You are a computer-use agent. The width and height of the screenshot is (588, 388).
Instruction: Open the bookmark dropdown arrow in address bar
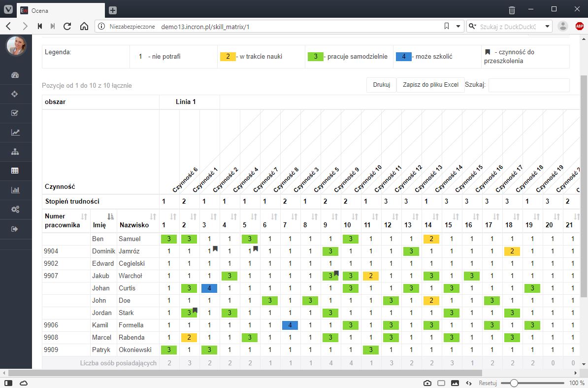(458, 26)
